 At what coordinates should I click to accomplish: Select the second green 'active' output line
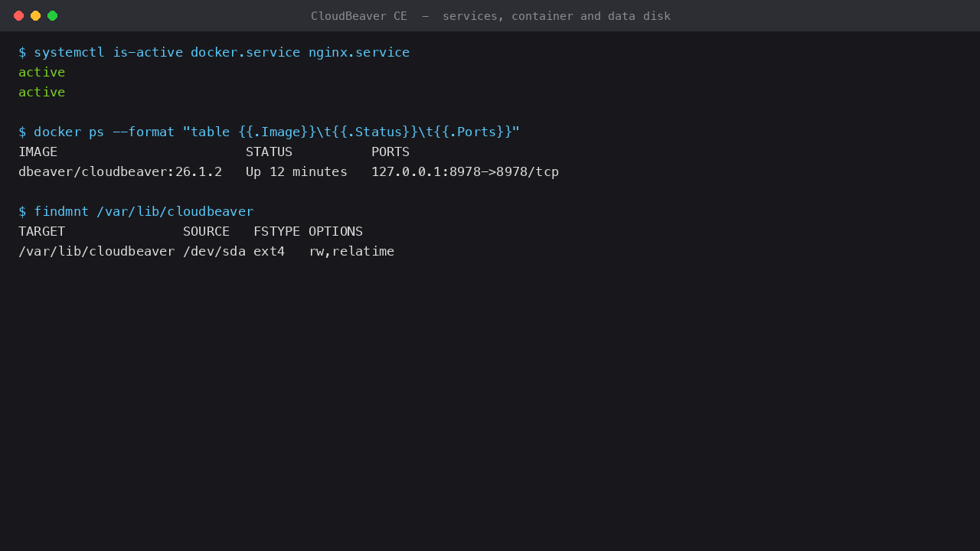tap(42, 92)
